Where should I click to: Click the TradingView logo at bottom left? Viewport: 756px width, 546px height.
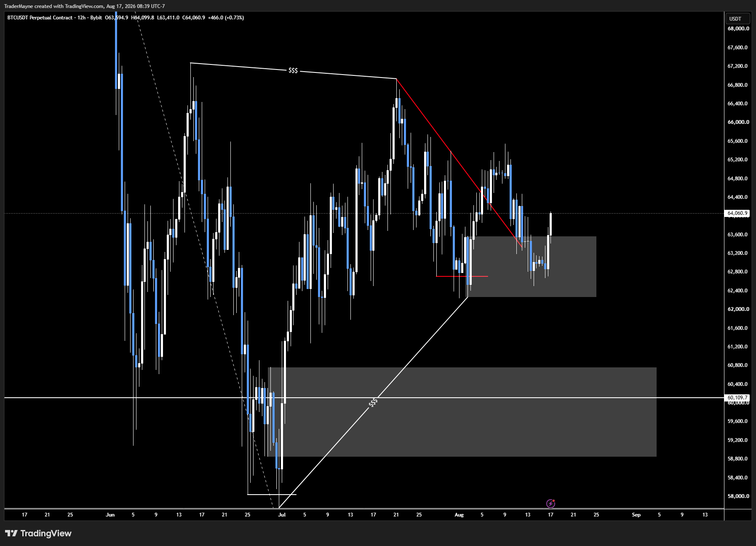tap(38, 533)
